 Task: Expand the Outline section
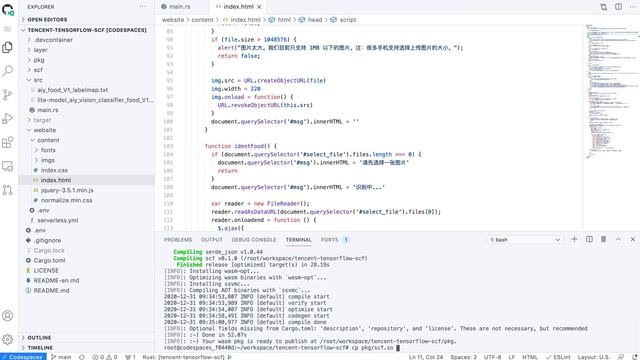click(x=87, y=338)
